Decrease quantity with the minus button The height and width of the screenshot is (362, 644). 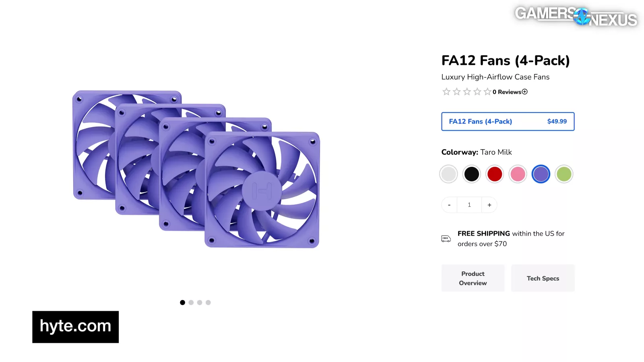click(x=449, y=205)
